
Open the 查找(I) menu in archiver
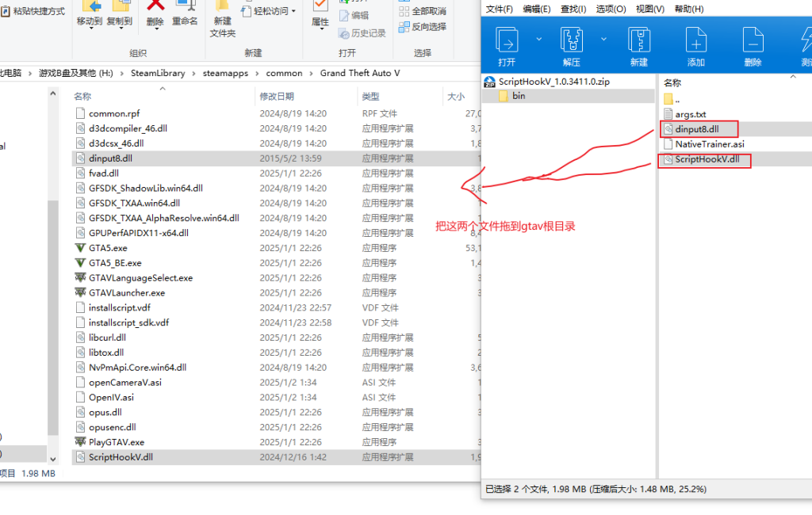point(573,9)
